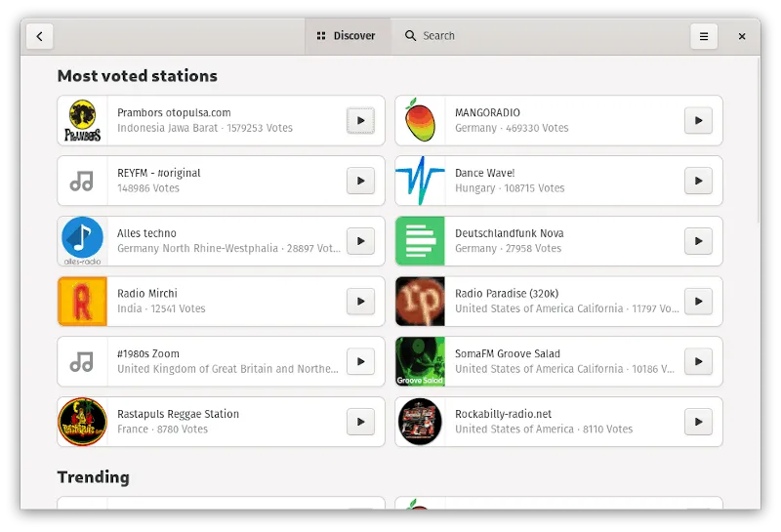Image resolution: width=781 pixels, height=532 pixels.
Task: Play Rastapuls Reggae Station
Action: (x=360, y=422)
